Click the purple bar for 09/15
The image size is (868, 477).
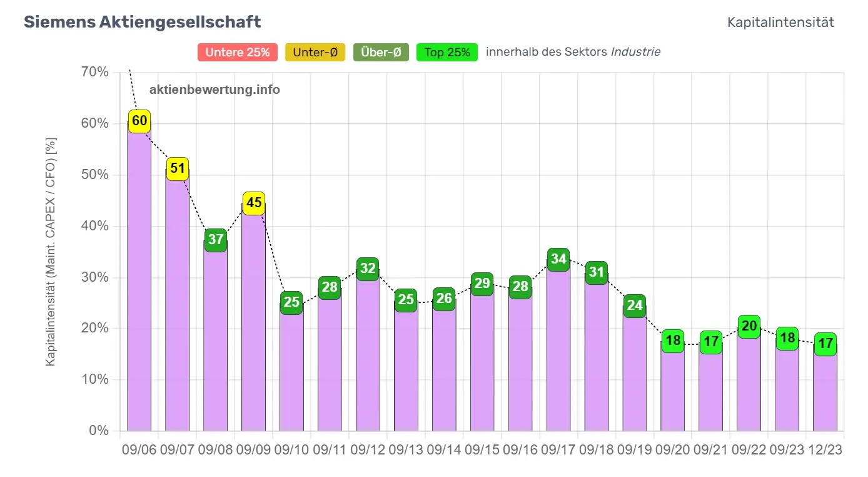482,357
